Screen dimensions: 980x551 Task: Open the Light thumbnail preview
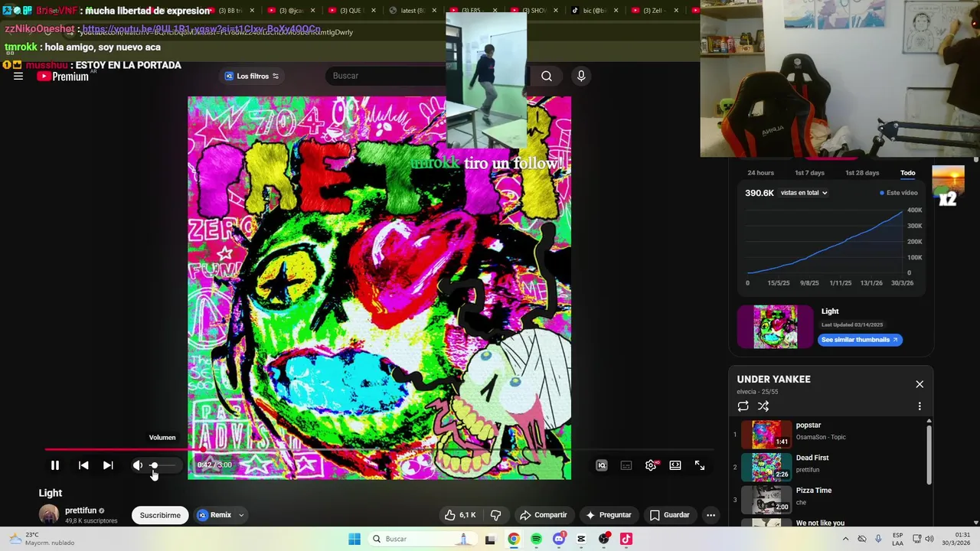(775, 327)
